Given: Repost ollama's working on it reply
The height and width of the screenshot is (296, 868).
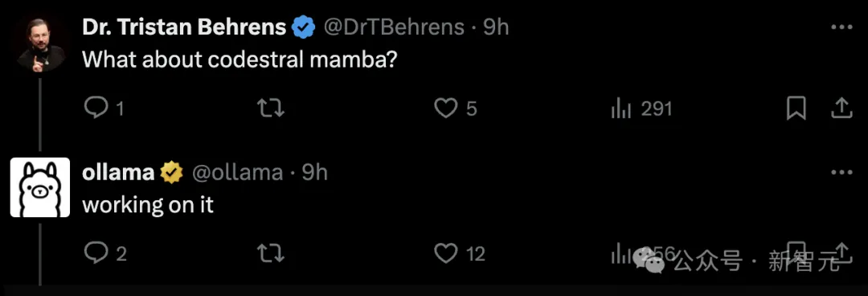Looking at the screenshot, I should (272, 254).
